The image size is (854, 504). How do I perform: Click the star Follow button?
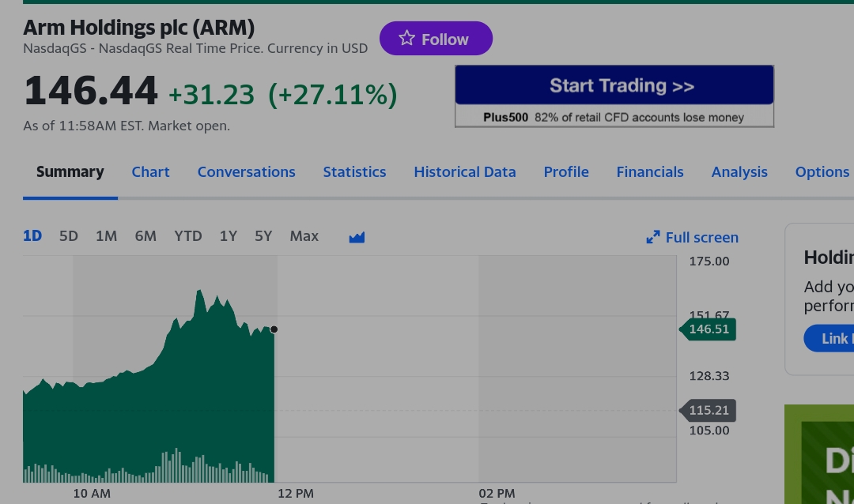[x=436, y=39]
